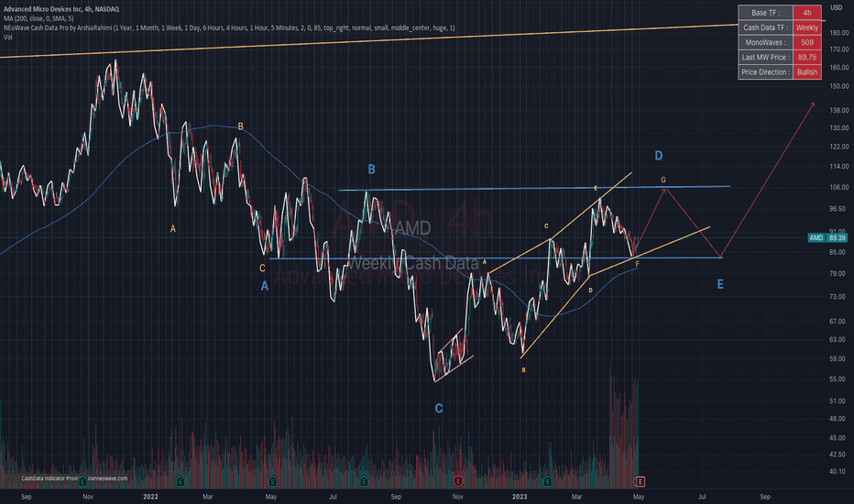Select the MA (200, close, 0, SMA, 5) legend
This screenshot has width=854, height=504.
tap(38, 18)
